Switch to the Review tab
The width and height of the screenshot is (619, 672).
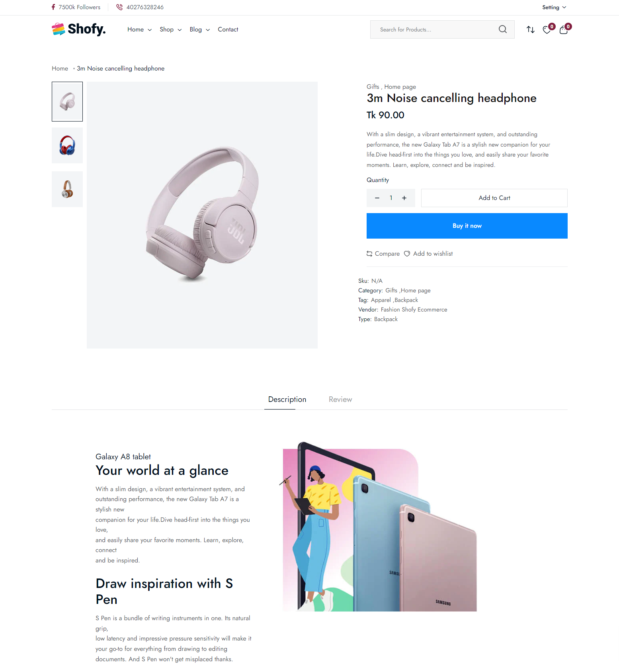click(340, 400)
